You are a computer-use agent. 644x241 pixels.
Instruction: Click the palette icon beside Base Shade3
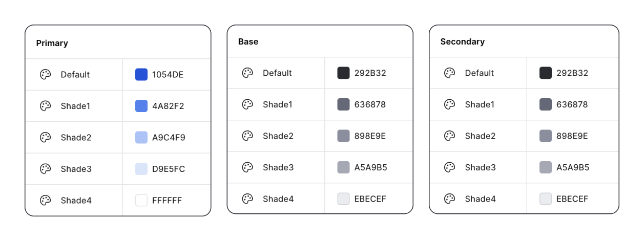click(247, 167)
